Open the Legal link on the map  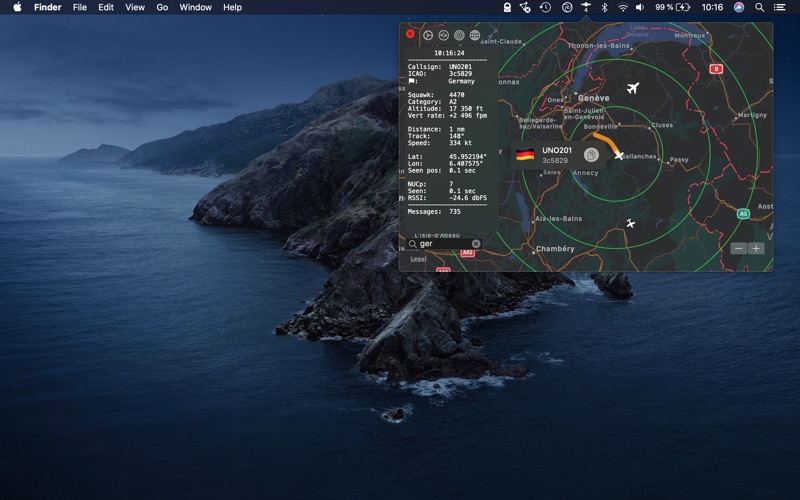pos(418,259)
